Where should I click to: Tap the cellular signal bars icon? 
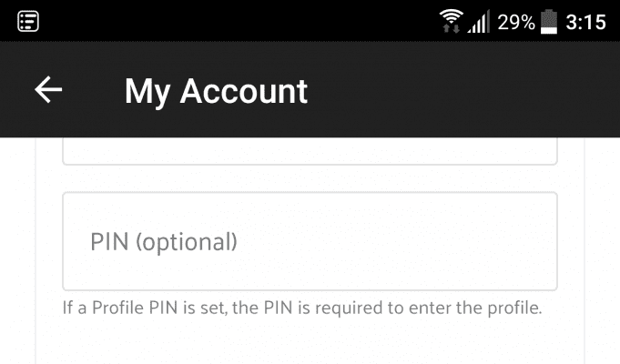pos(479,21)
